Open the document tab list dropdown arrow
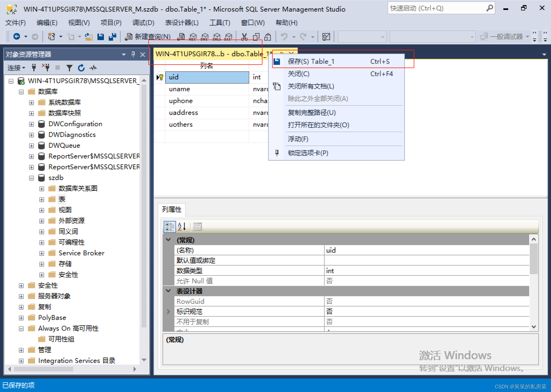The height and width of the screenshot is (392, 551). point(544,55)
